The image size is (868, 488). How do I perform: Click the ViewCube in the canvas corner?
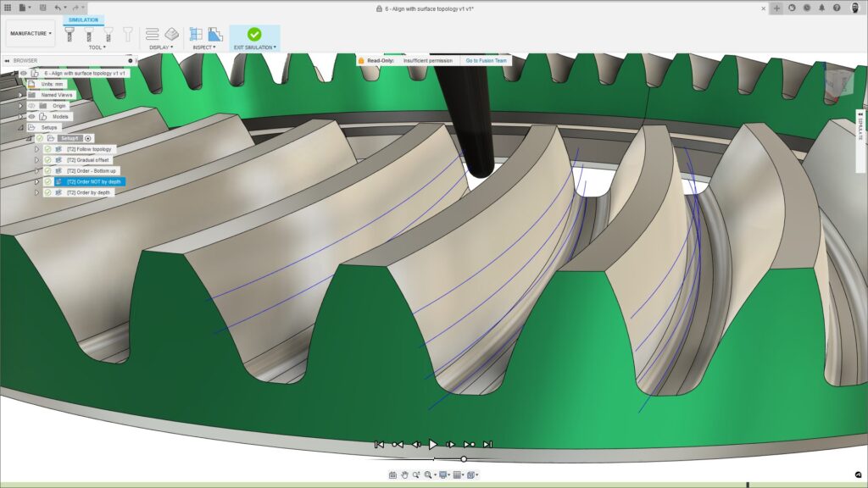(839, 81)
